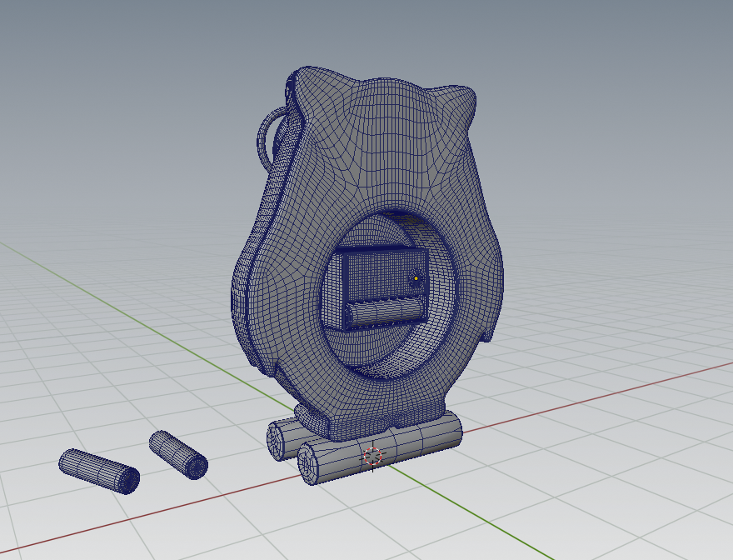Select the small cylinder inside the inner box
This screenshot has width=733, height=560.
point(385,313)
